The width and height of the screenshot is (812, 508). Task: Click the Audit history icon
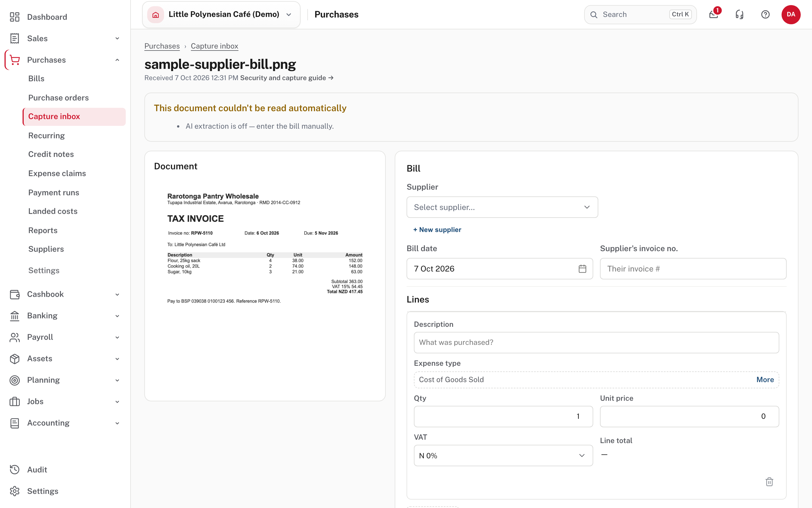pos(14,470)
